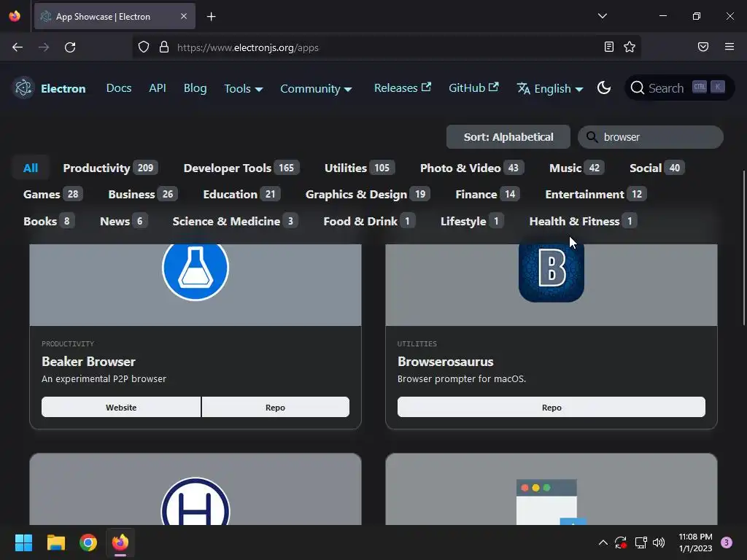Launch Chrome from the taskbar

click(x=88, y=542)
